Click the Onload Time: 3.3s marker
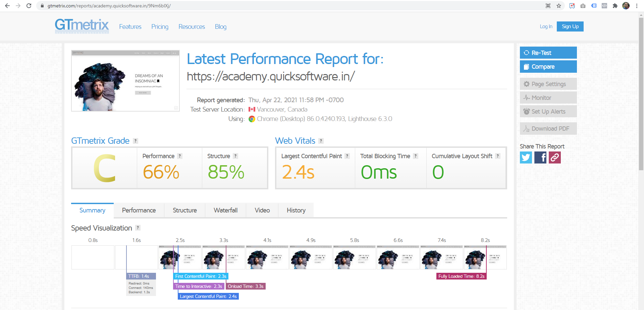The height and width of the screenshot is (310, 644). tap(246, 286)
